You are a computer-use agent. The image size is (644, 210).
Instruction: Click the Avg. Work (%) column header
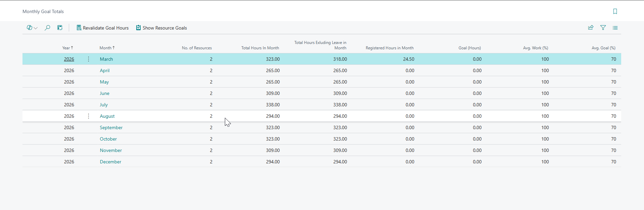click(536, 48)
